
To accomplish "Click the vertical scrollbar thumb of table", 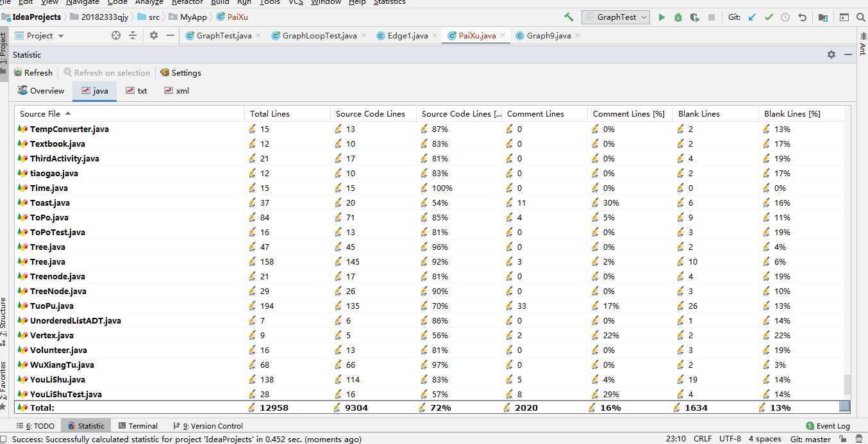I will (x=847, y=384).
